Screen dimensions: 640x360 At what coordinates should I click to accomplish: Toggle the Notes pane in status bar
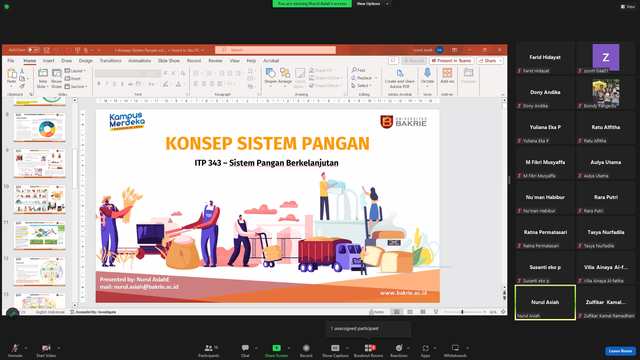376,312
